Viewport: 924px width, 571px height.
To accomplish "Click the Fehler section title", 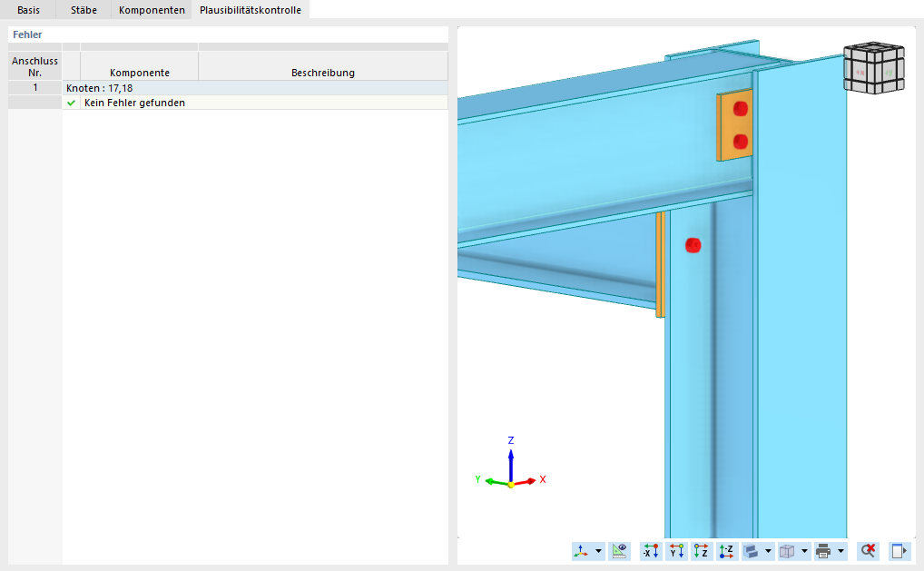I will click(27, 34).
